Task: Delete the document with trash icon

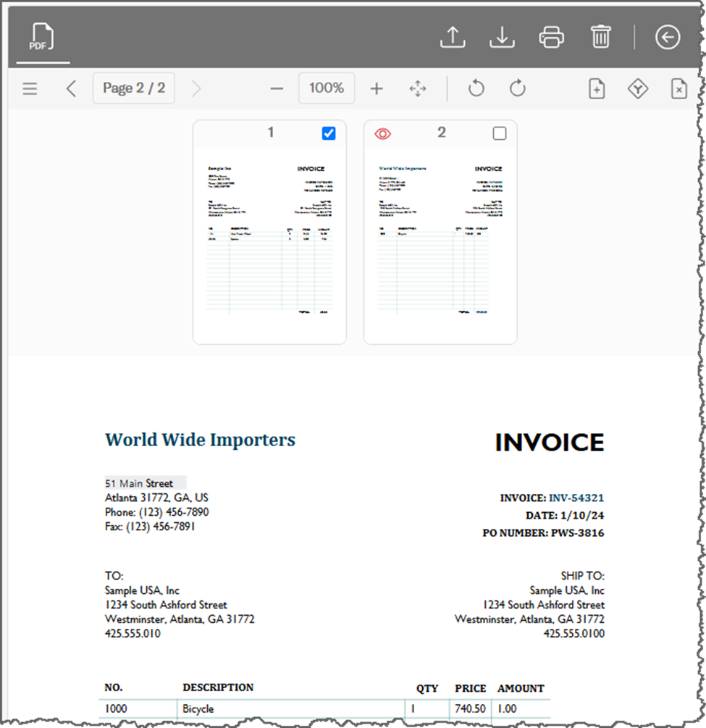Action: click(x=600, y=37)
